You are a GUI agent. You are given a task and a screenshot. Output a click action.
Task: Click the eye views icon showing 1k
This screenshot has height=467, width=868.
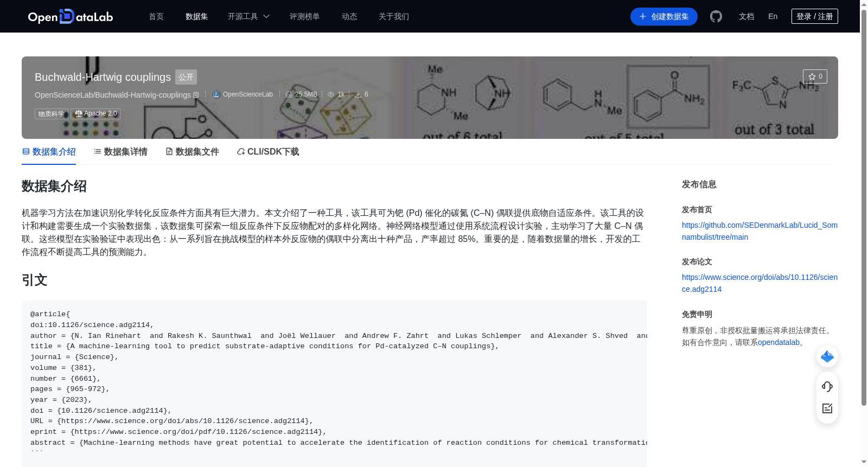coord(331,94)
